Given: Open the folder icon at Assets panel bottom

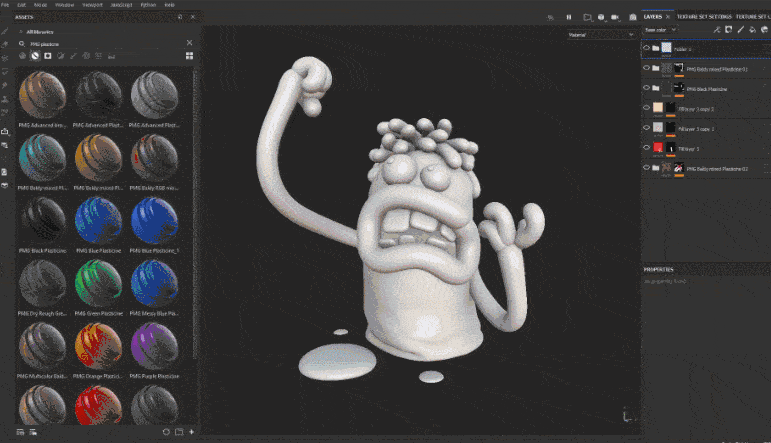Looking at the screenshot, I should (x=179, y=432).
